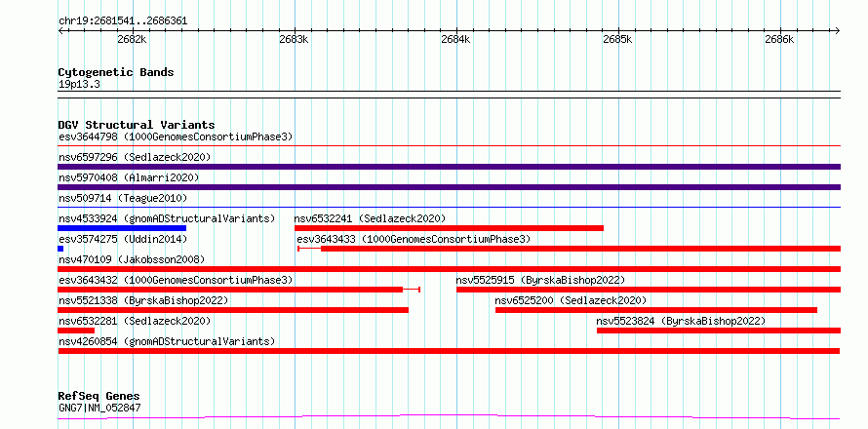Viewport: 868px width, 429px height.
Task: Click the left arrowhead of the ruler
Action: [x=60, y=30]
